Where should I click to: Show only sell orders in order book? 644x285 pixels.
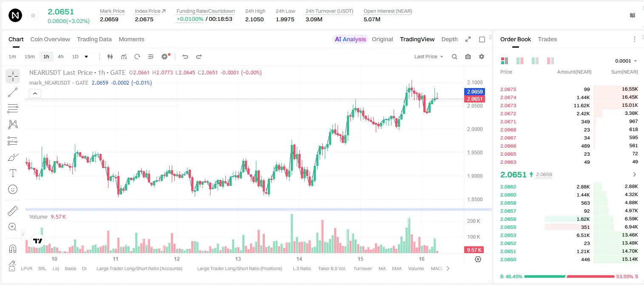coord(550,61)
